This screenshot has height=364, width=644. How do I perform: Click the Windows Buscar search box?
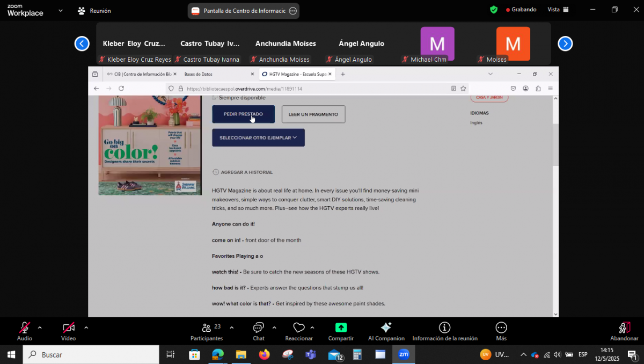[x=91, y=354]
